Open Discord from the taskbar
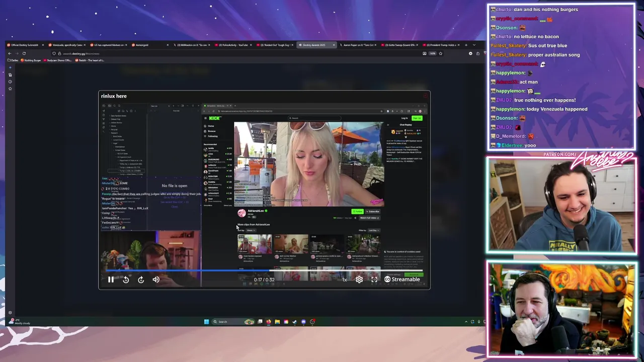The width and height of the screenshot is (644, 362). tap(303, 322)
